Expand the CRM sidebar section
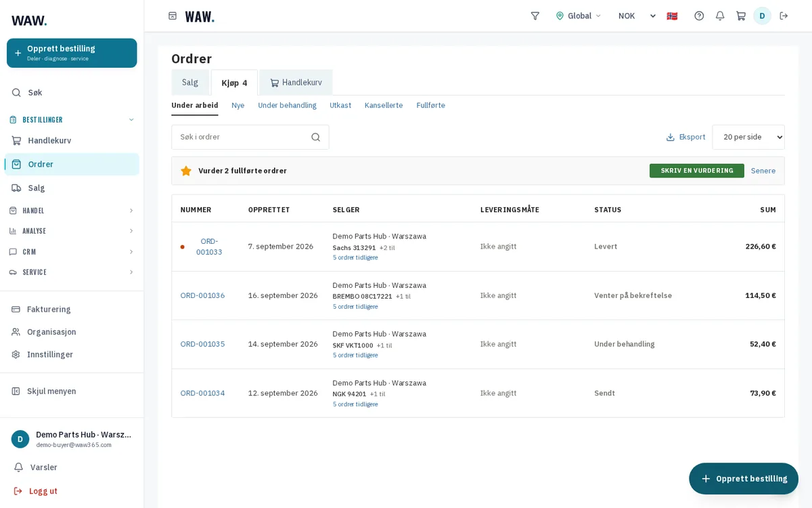 [x=72, y=252]
